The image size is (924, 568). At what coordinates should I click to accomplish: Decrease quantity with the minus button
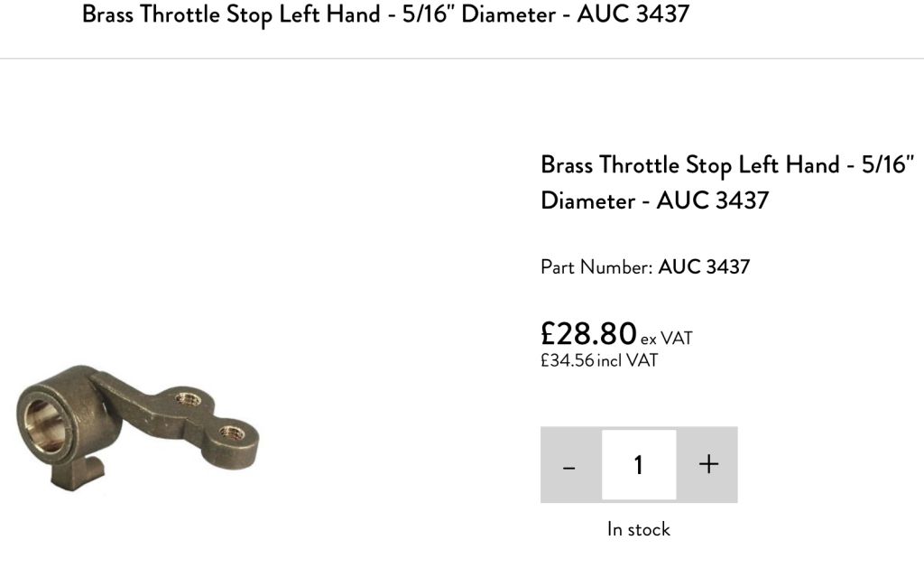pyautogui.click(x=570, y=465)
